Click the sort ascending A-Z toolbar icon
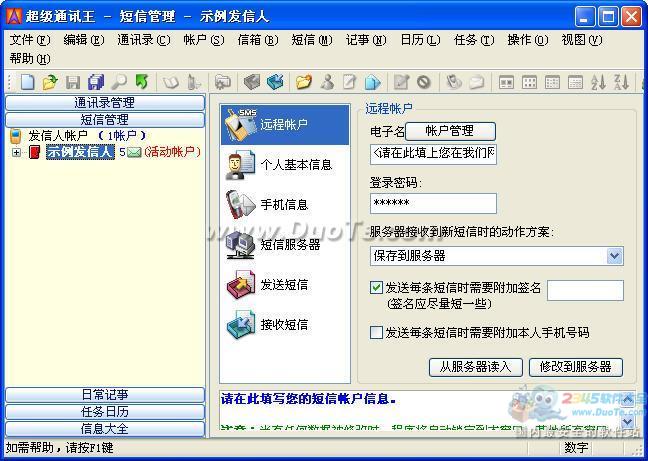Screen dimensions: 648x461 click(598, 82)
